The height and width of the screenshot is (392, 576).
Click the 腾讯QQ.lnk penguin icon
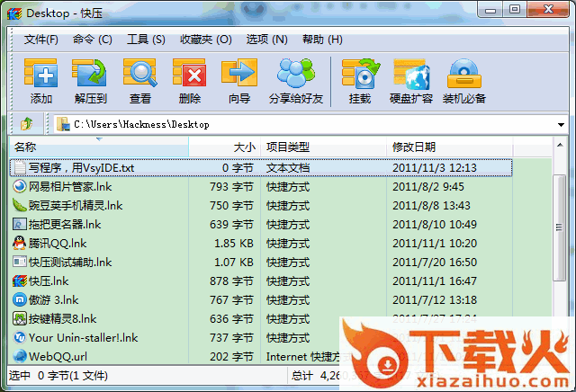point(19,243)
